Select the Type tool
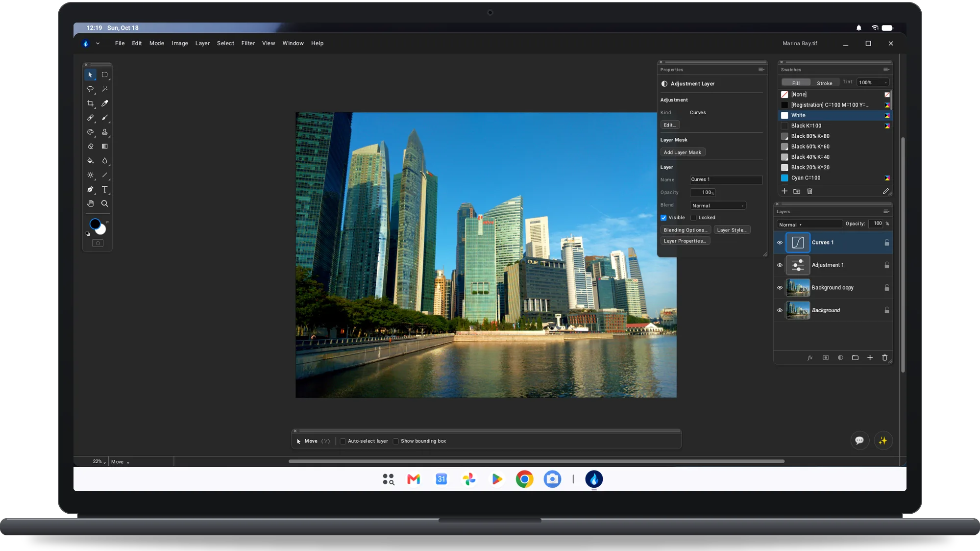The height and width of the screenshot is (551, 980). pyautogui.click(x=104, y=189)
